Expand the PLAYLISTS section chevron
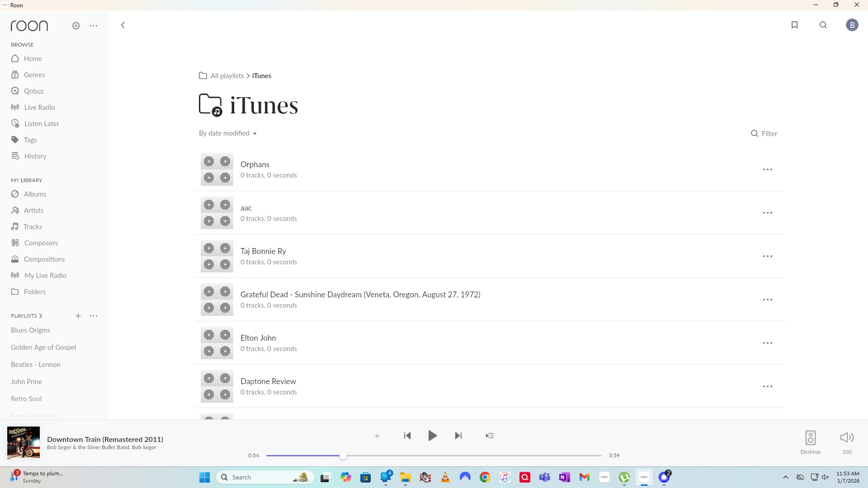 point(41,316)
